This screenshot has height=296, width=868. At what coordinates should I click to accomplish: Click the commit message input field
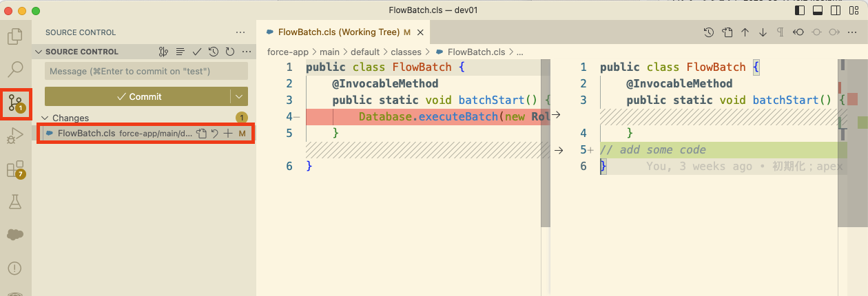click(x=146, y=71)
